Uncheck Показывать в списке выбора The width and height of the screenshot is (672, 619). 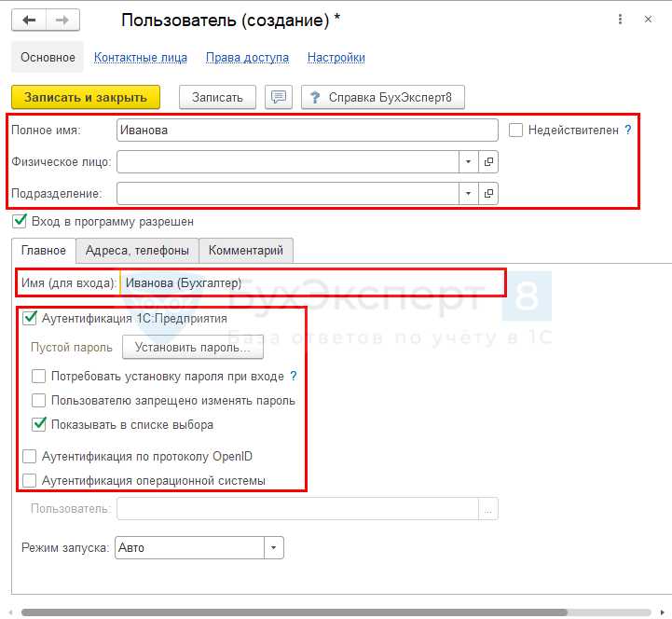[38, 424]
